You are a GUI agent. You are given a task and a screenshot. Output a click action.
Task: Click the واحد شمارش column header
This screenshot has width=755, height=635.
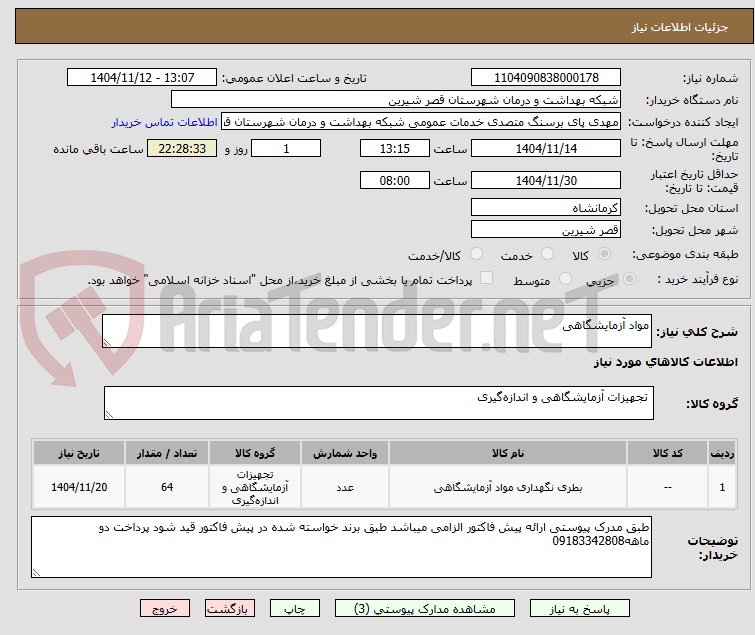[345, 453]
